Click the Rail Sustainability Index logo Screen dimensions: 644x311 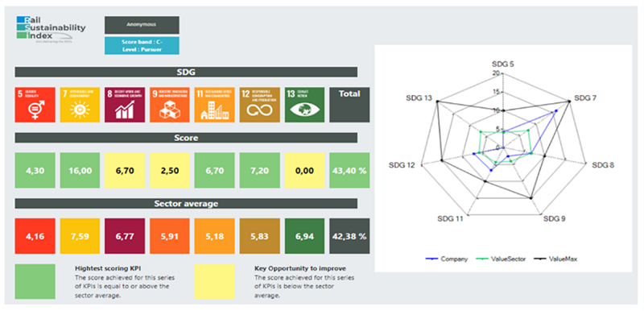[x=51, y=29]
